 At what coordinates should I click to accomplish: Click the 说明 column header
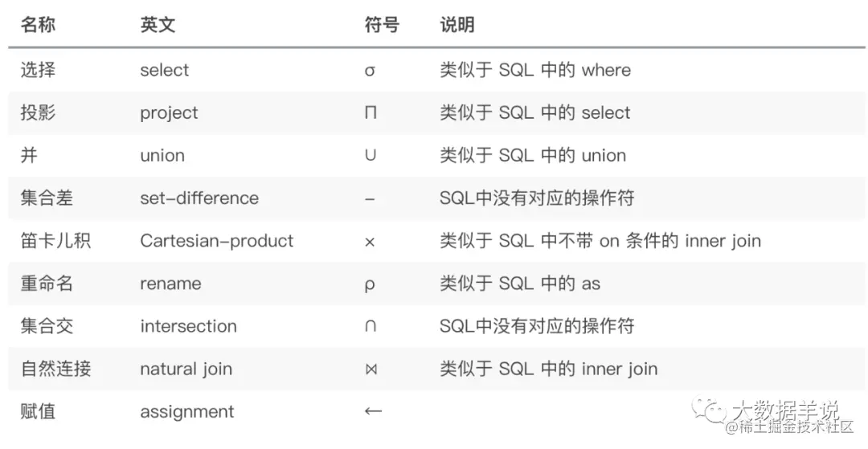point(457,25)
